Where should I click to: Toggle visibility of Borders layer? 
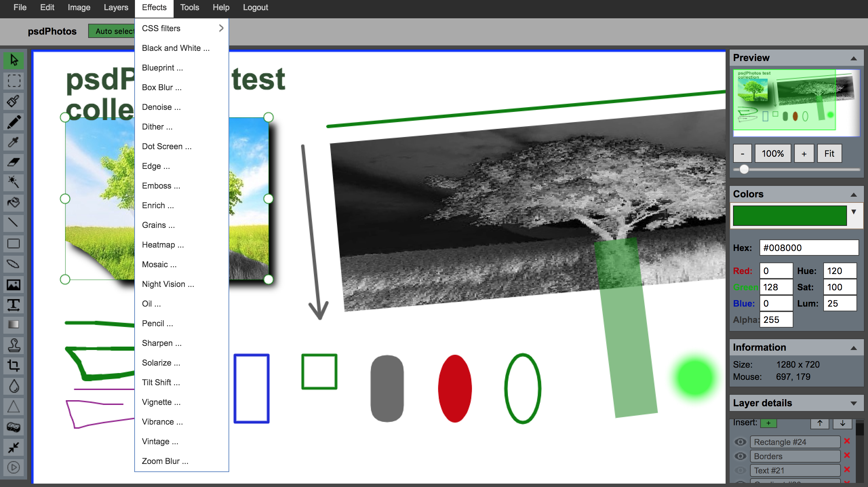tap(740, 456)
